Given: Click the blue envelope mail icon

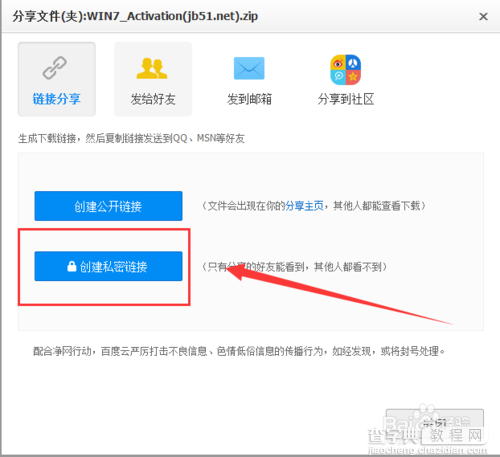Looking at the screenshot, I should click(x=249, y=68).
